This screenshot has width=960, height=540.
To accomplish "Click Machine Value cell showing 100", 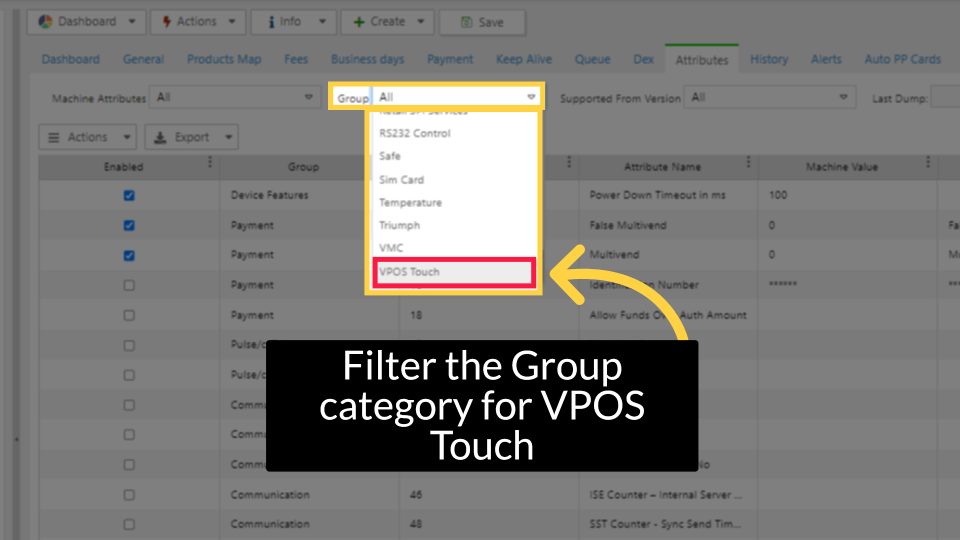I will (847, 195).
